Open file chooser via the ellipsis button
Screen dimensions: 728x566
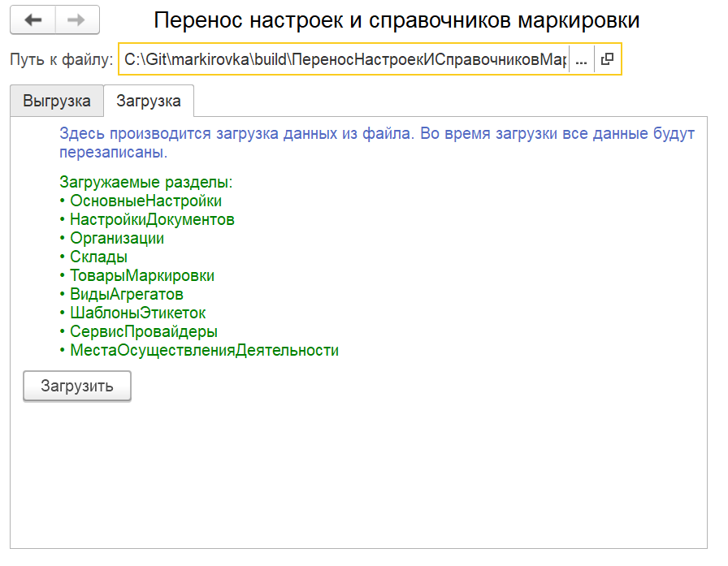click(x=581, y=59)
